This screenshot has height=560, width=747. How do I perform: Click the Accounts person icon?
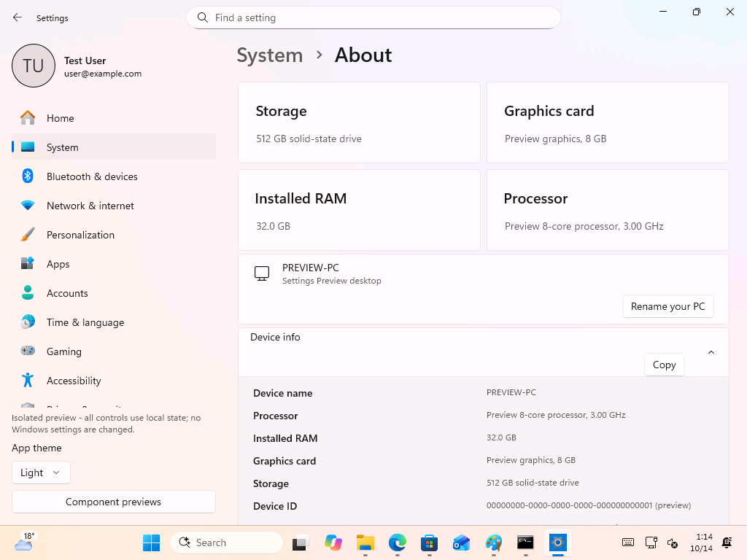[x=28, y=293]
